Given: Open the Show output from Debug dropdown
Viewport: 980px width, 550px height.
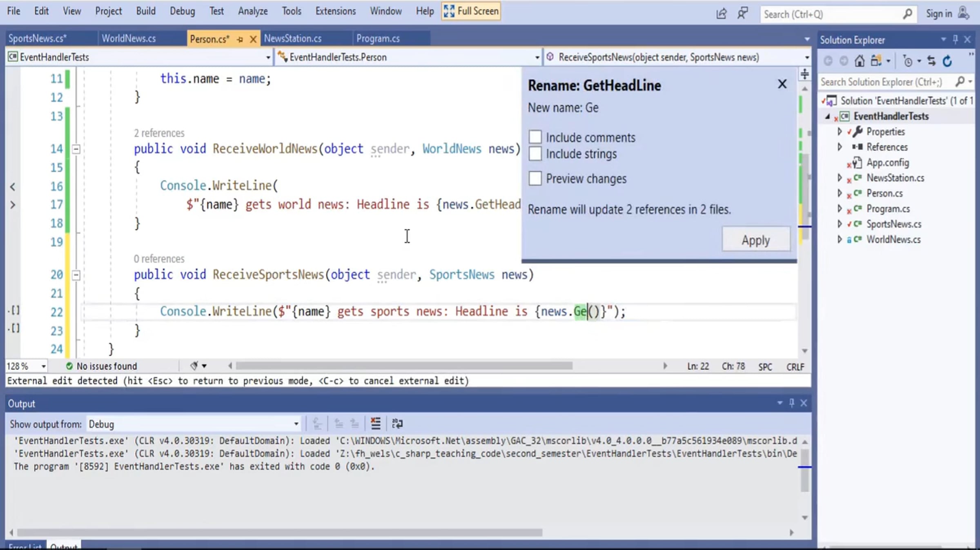Looking at the screenshot, I should tap(194, 424).
